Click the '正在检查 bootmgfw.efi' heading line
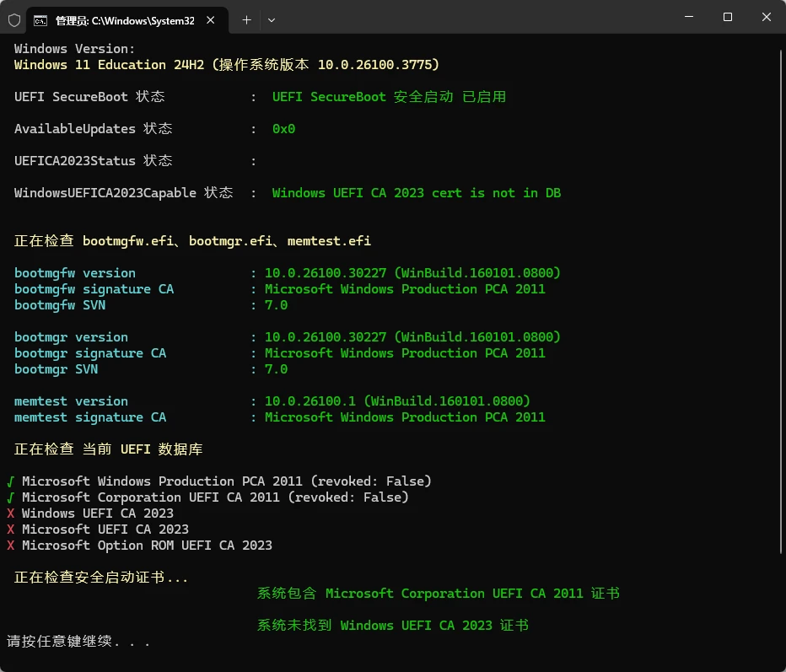 tap(192, 241)
